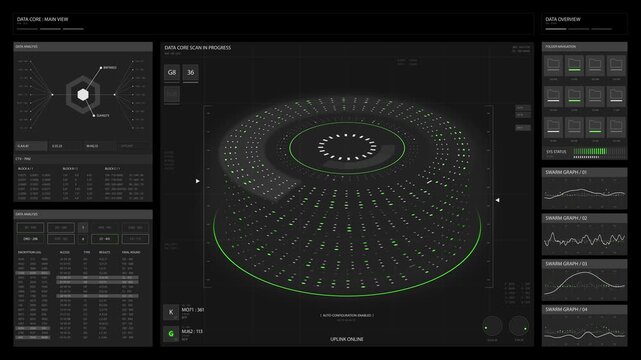Click the UPLINK ONLINE status text

pos(347,339)
